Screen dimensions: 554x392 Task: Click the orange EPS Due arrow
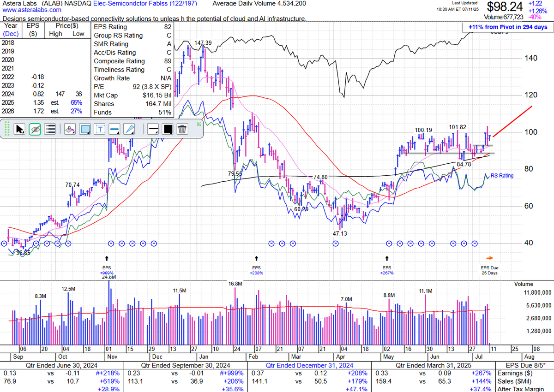tap(490, 258)
